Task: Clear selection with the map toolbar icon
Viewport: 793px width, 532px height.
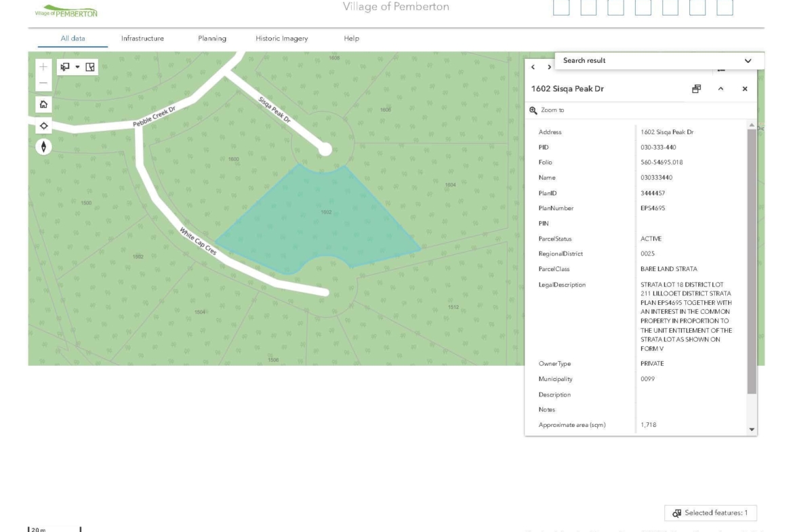Action: click(x=90, y=67)
